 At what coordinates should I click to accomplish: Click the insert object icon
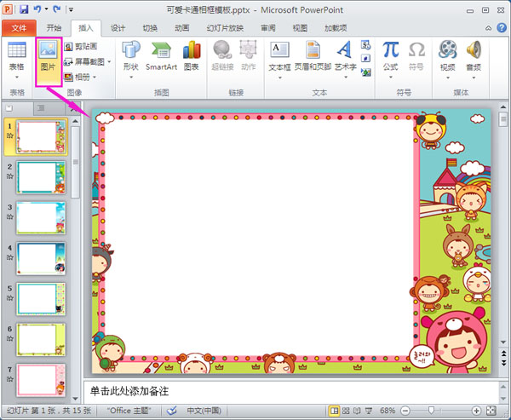[365, 72]
